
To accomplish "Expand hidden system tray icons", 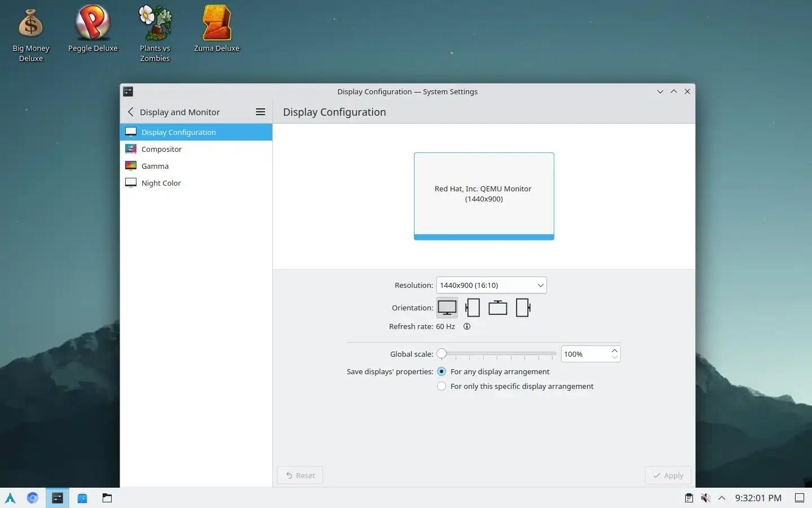I will point(722,498).
